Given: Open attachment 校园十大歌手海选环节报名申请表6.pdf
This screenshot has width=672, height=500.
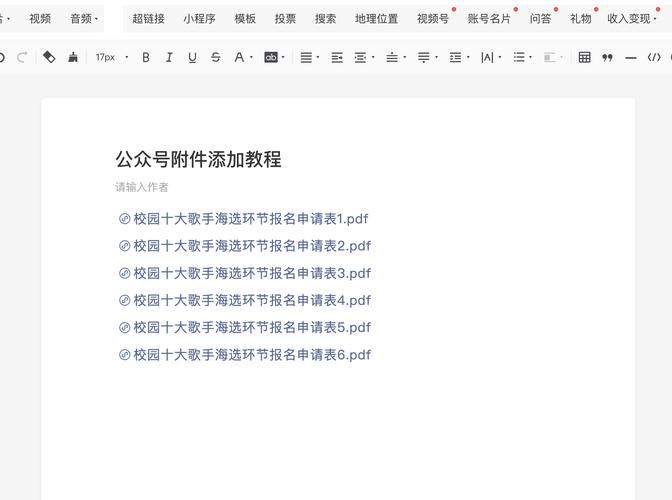Looking at the screenshot, I should point(252,355).
